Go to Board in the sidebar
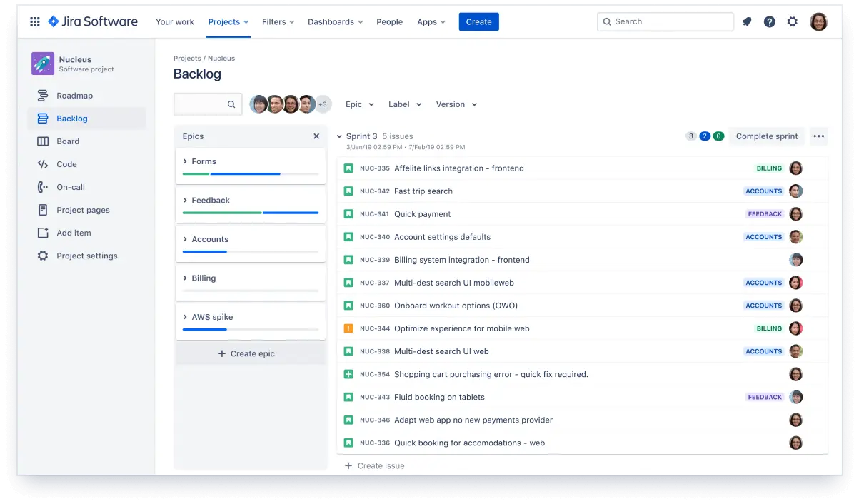The height and width of the screenshot is (504, 859). [x=68, y=141]
